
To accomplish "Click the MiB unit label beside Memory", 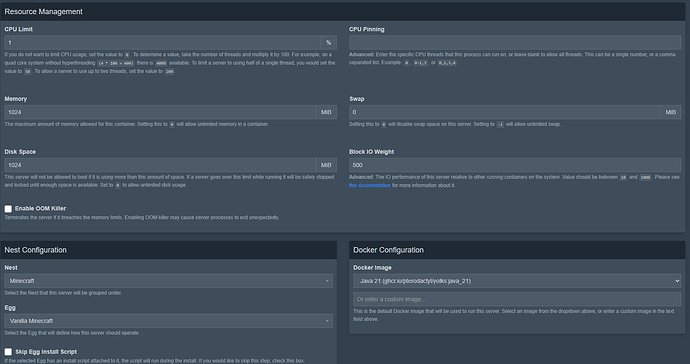I will pos(326,112).
